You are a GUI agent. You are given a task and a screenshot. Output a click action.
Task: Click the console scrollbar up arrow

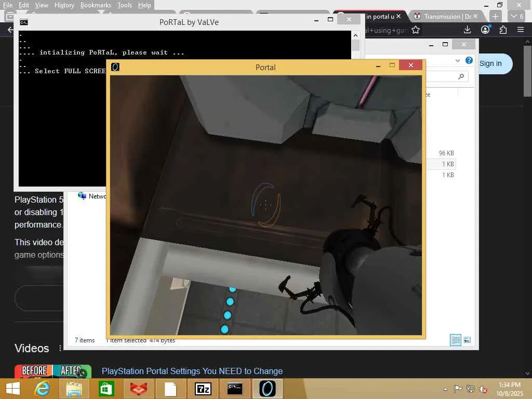[x=355, y=35]
